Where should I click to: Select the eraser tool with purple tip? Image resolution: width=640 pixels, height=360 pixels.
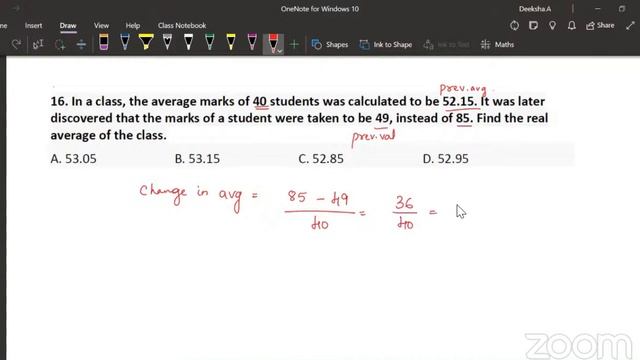[104, 42]
